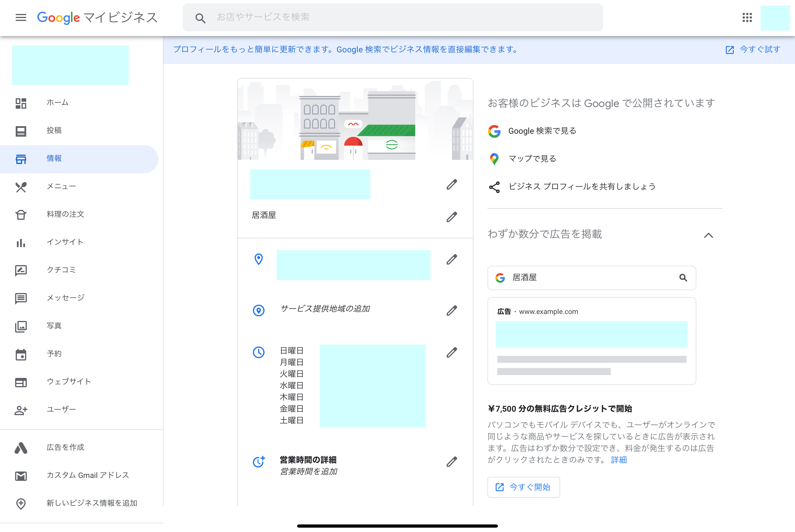The height and width of the screenshot is (532, 795).
Task: Select the 写真 sidebar icon
Action: (x=21, y=326)
